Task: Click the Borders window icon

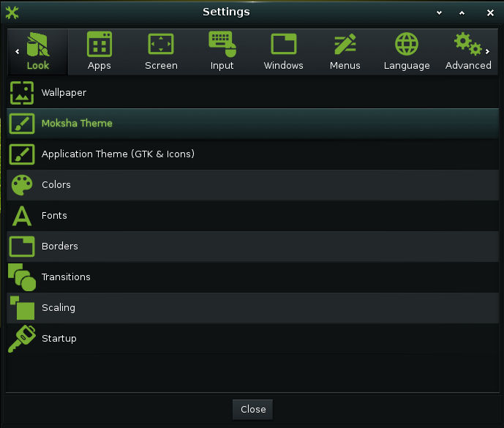Action: click(x=22, y=247)
